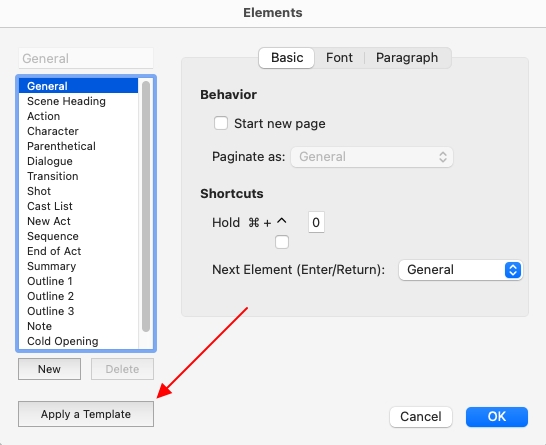Click the elements list scrollbar
Image resolution: width=546 pixels, height=445 pixels.
146,206
